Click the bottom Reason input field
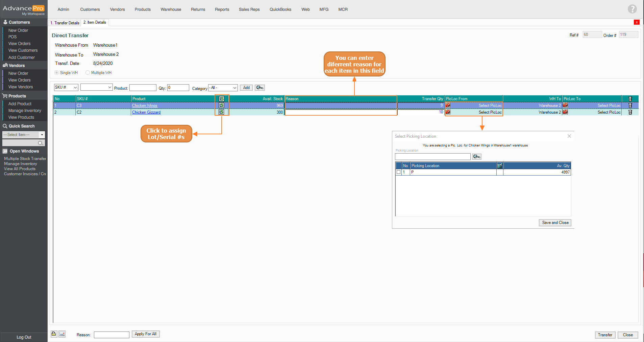The image size is (644, 342). [112, 335]
